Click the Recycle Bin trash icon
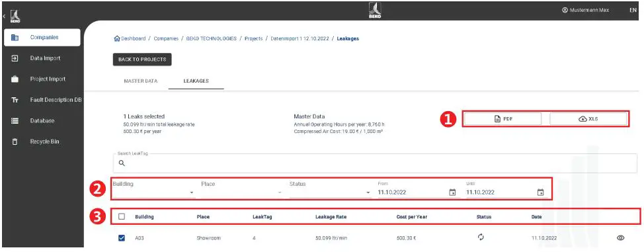644x252 pixels. 15,142
